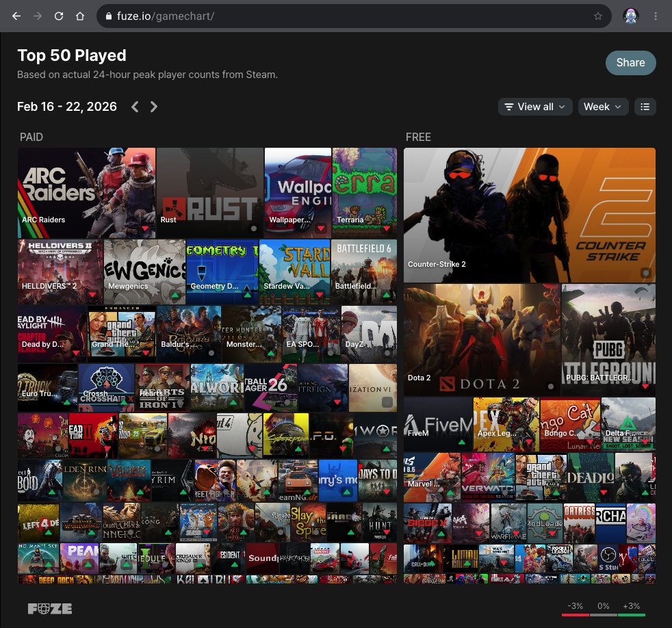
Task: Select the HELLDIVERS 2 tile
Action: point(60,272)
